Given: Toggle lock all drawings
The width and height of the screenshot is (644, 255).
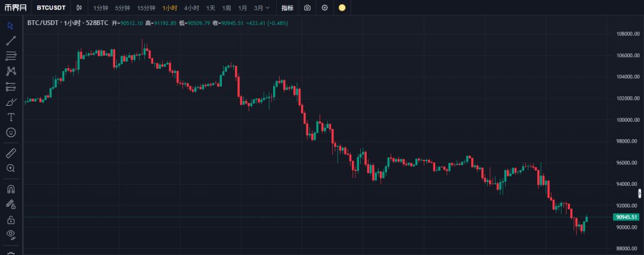Looking at the screenshot, I should [11, 219].
